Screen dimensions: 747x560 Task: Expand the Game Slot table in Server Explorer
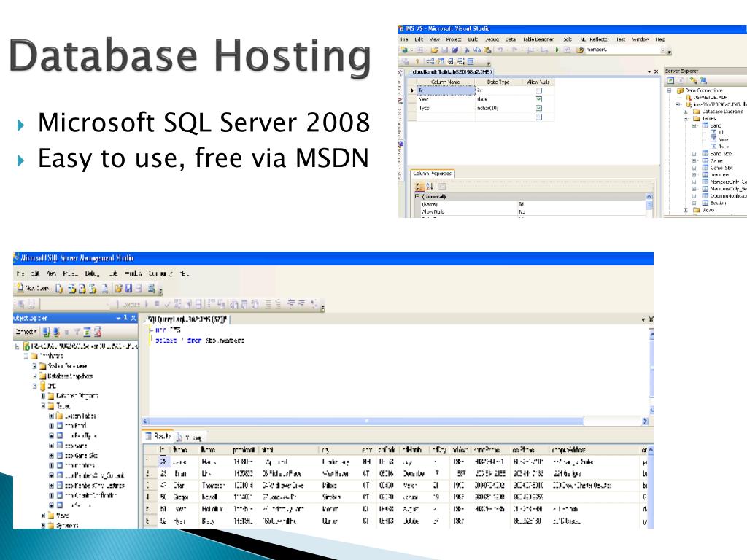(694, 168)
